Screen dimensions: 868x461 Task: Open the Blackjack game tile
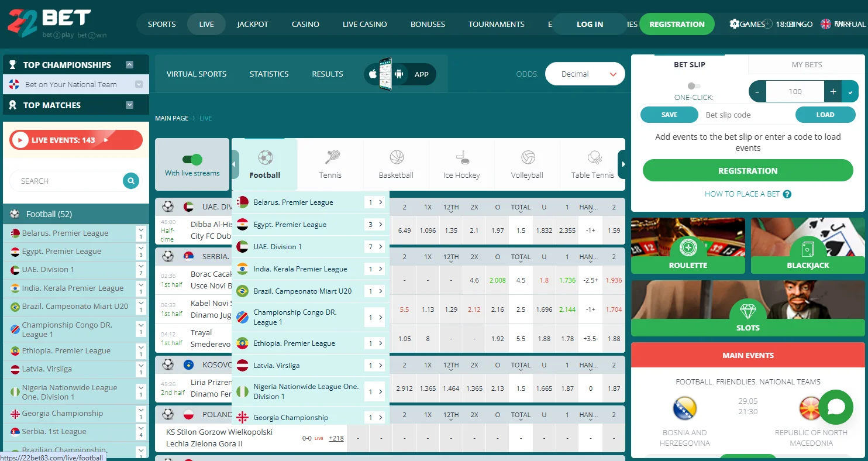(x=808, y=246)
